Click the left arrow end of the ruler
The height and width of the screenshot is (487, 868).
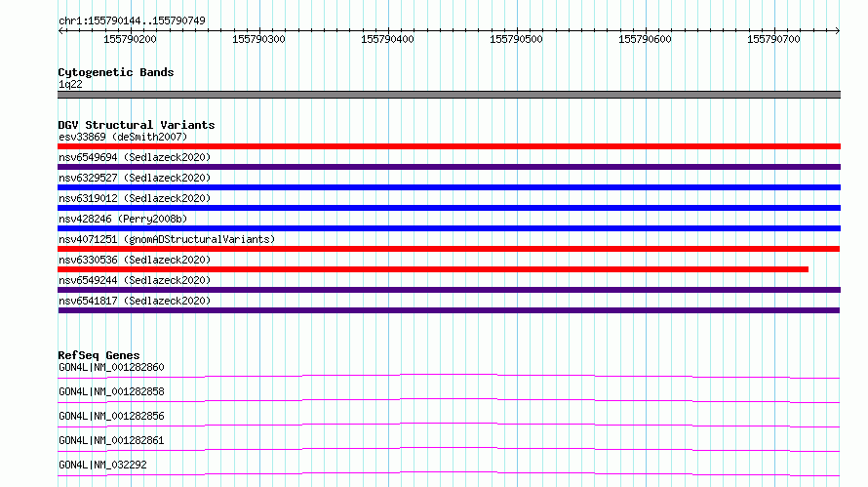[x=60, y=30]
